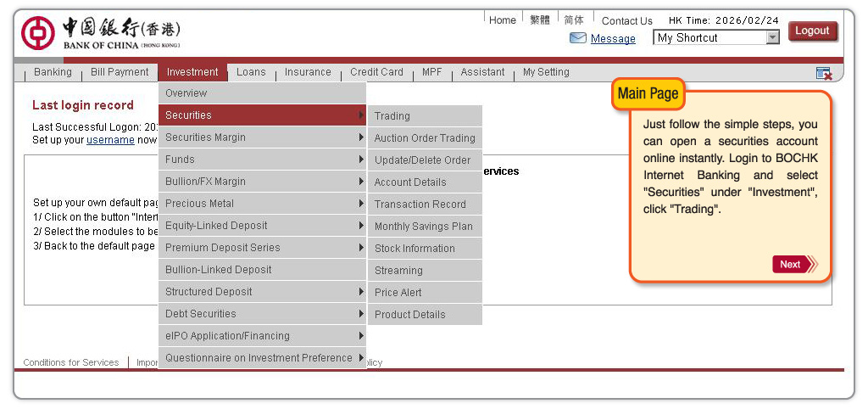Click Next in the Main Page tooltip

[x=794, y=265]
